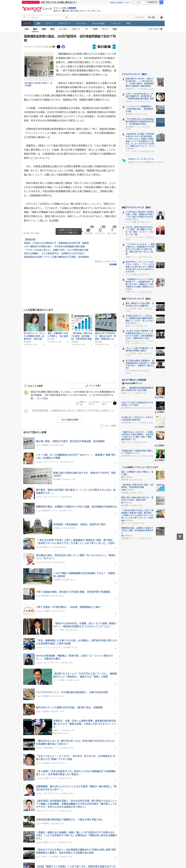Screen dimensions: 186x868
Task: Open settings via the gear icon
Action: [x=161, y=18]
